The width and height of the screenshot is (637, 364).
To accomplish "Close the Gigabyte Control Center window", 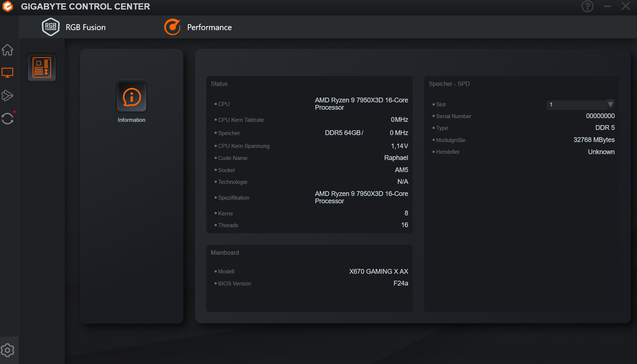I will pos(626,6).
